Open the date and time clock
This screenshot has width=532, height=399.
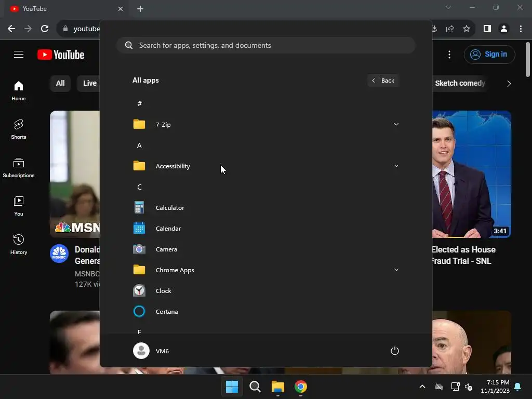(x=495, y=387)
